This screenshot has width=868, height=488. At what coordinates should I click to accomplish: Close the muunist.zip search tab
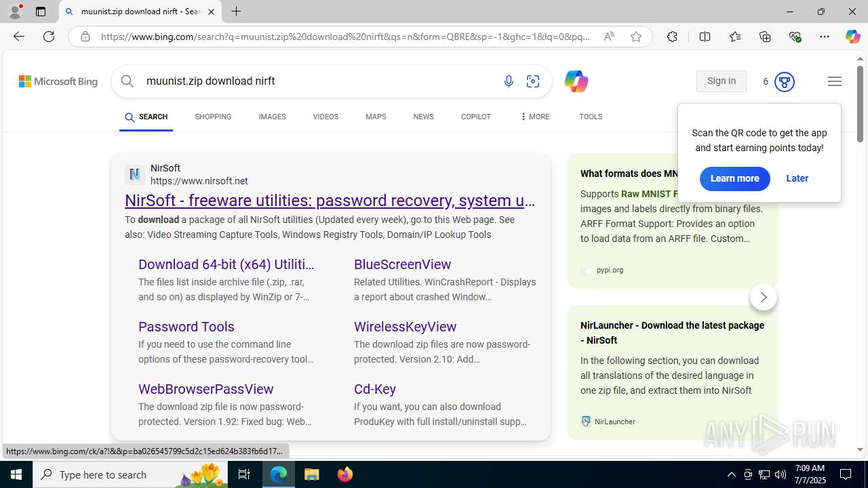pos(211,12)
